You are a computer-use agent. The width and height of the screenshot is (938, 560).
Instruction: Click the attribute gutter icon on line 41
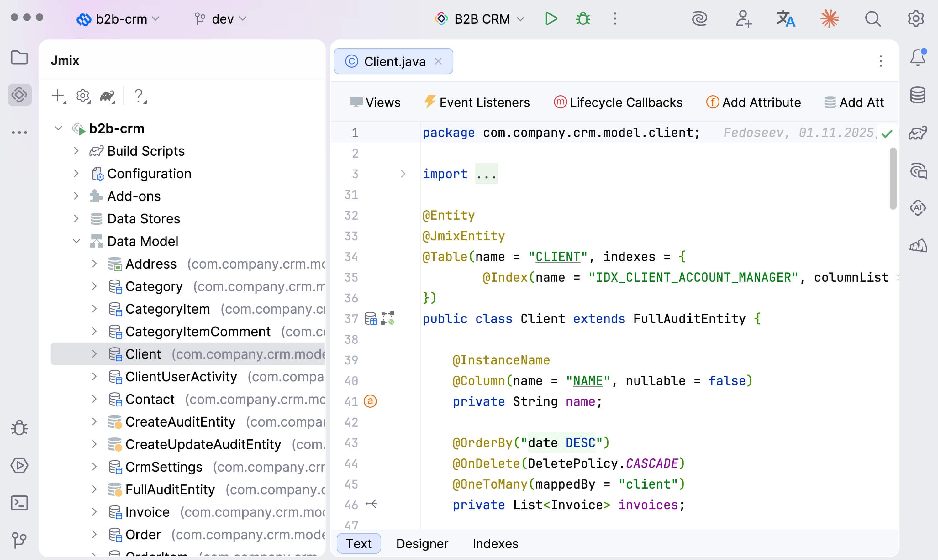(370, 401)
